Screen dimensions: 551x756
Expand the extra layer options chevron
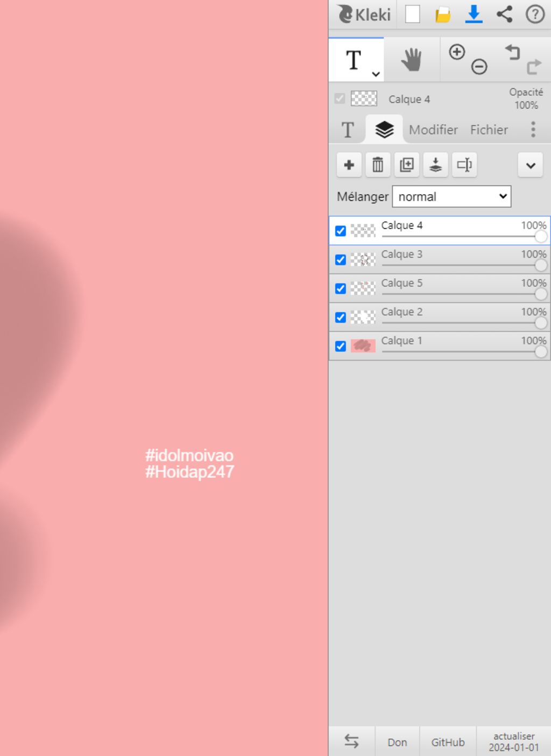pos(531,165)
